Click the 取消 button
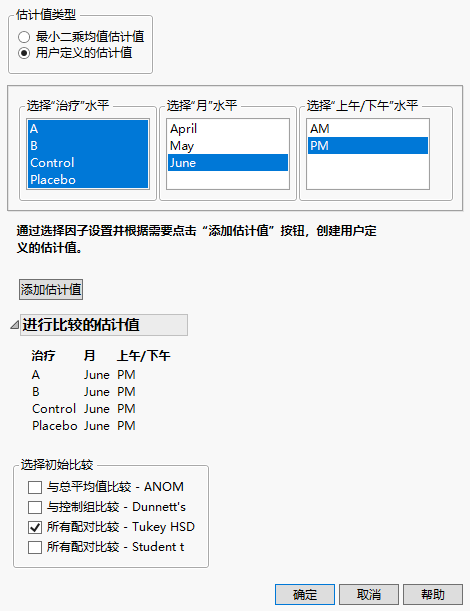The image size is (470, 611). click(x=369, y=595)
